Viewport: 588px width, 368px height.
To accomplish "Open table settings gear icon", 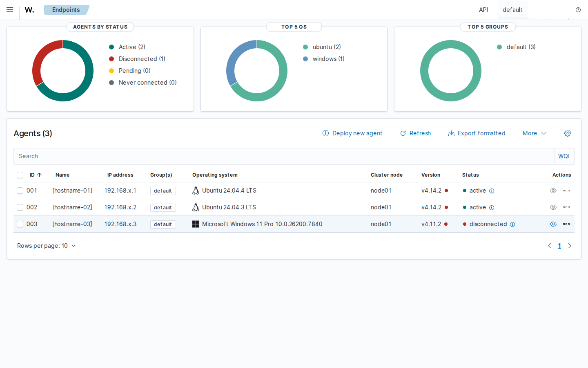I will pyautogui.click(x=568, y=133).
